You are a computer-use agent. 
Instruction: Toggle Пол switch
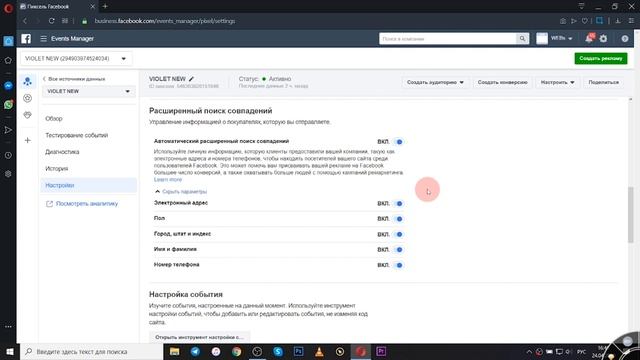398,219
